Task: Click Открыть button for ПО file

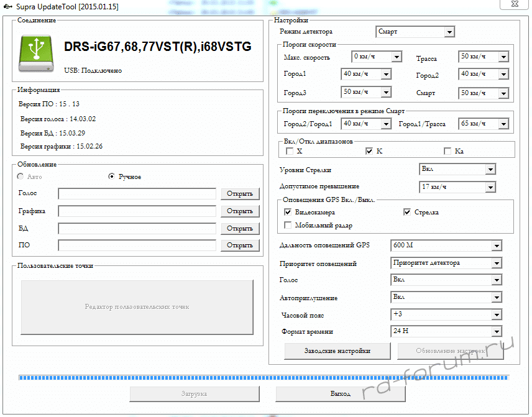Action: (240, 245)
